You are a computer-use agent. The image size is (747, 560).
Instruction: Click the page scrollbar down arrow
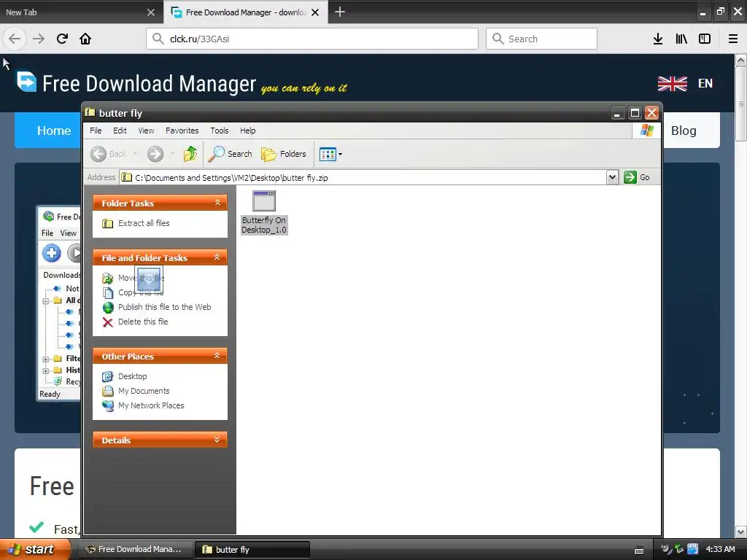pyautogui.click(x=741, y=532)
